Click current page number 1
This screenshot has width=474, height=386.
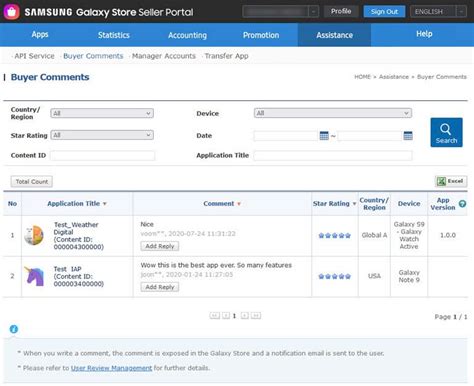[x=234, y=316]
